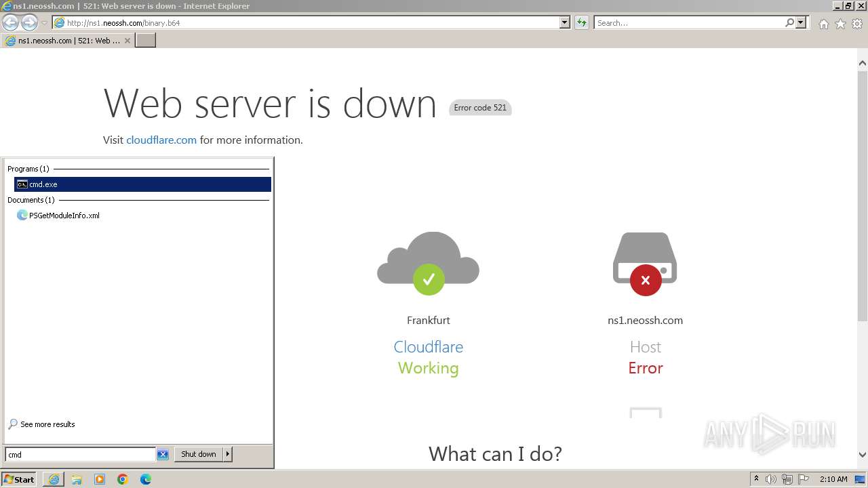
Task: Open Favorites star icon
Action: [x=840, y=24]
